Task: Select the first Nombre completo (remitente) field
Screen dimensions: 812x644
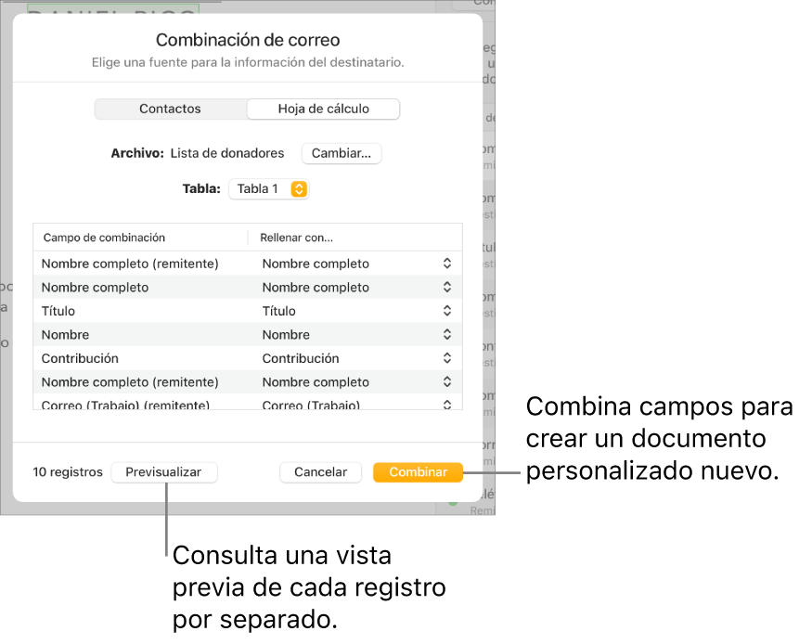Action: pyautogui.click(x=130, y=264)
